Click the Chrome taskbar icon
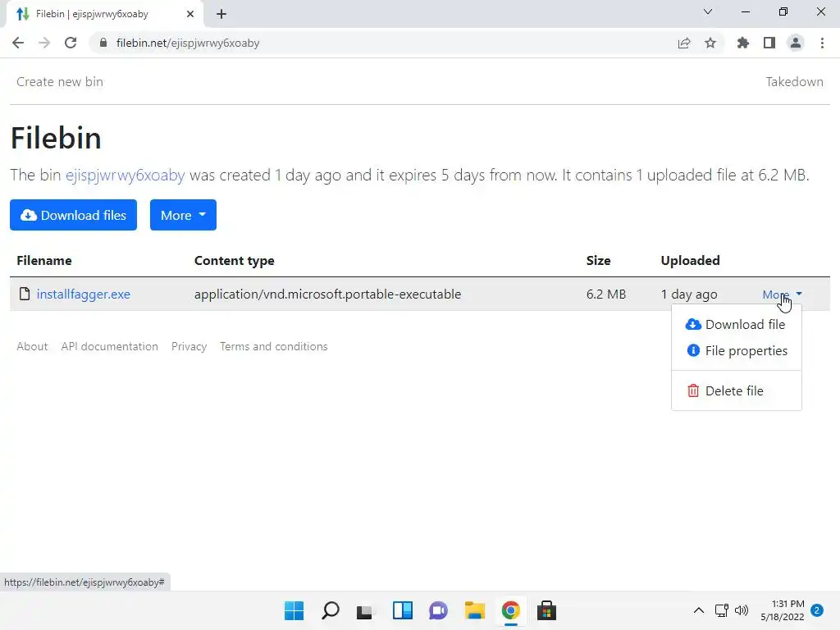840x630 pixels. [x=511, y=610]
